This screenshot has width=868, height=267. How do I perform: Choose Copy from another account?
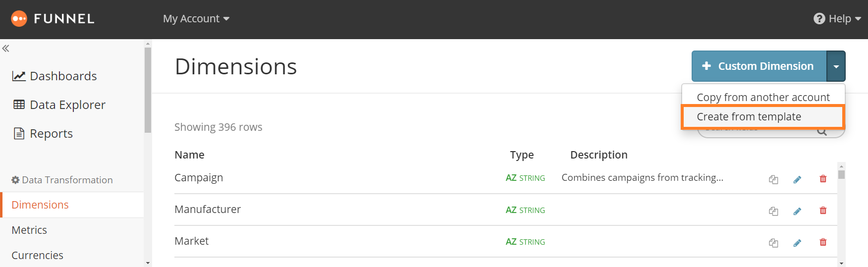click(763, 97)
